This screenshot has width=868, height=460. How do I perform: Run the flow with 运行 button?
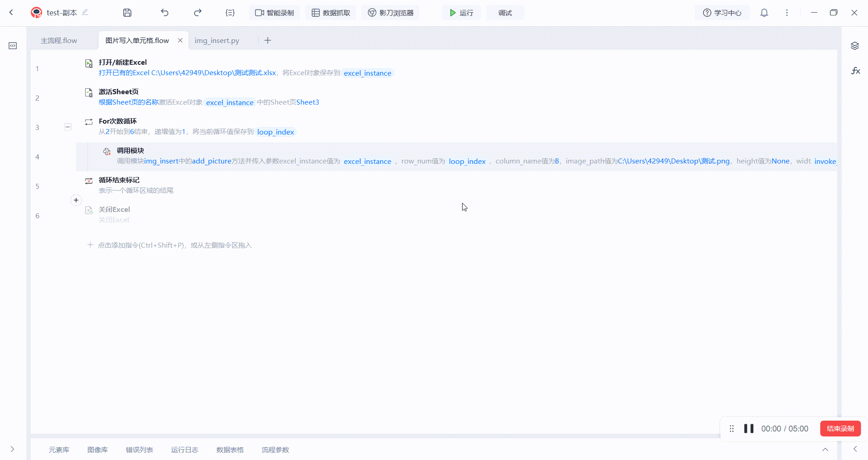(461, 13)
